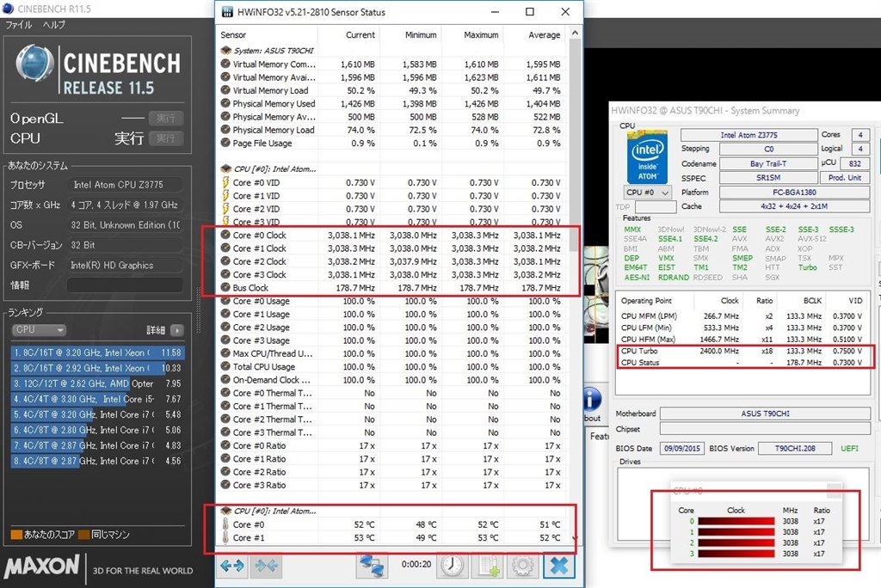Click the Intel Inside Atom logo
The height and width of the screenshot is (588, 881).
647,156
